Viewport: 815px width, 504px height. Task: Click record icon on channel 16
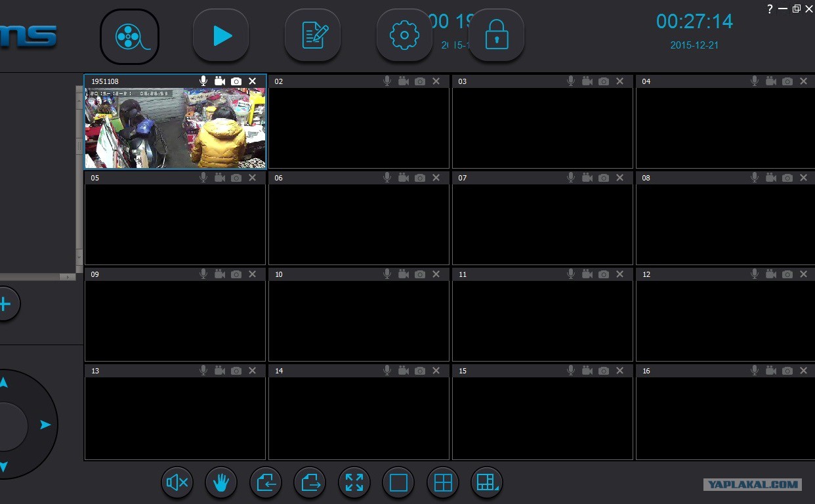[x=771, y=370]
